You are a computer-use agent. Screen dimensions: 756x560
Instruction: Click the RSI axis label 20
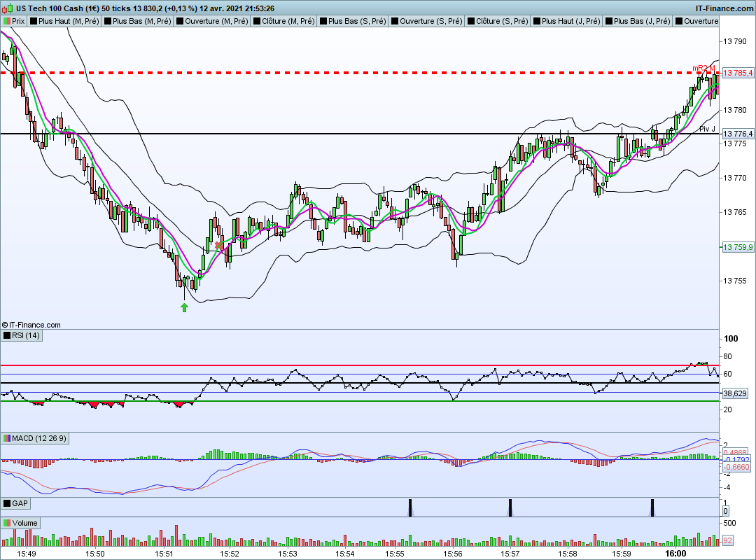click(x=727, y=409)
